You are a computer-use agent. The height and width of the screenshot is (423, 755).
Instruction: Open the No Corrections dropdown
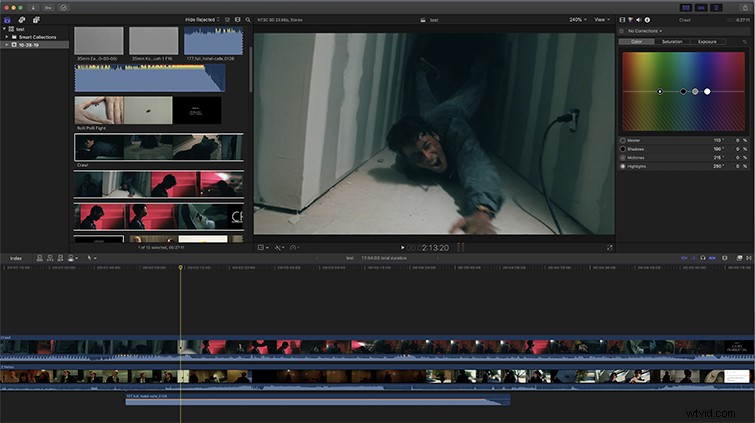tap(645, 31)
